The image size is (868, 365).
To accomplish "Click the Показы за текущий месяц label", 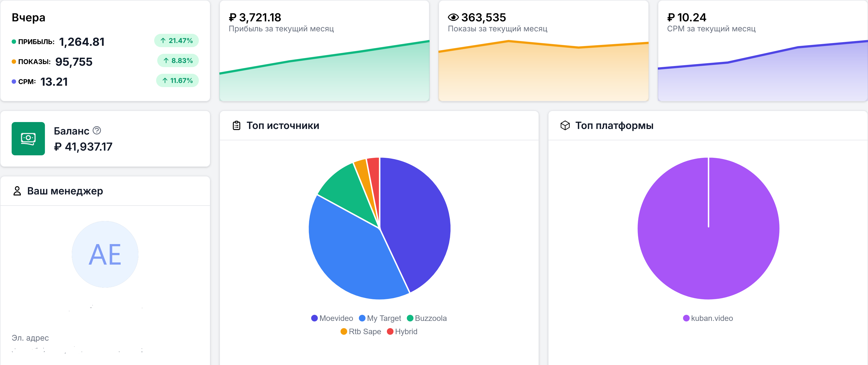I will pyautogui.click(x=497, y=29).
